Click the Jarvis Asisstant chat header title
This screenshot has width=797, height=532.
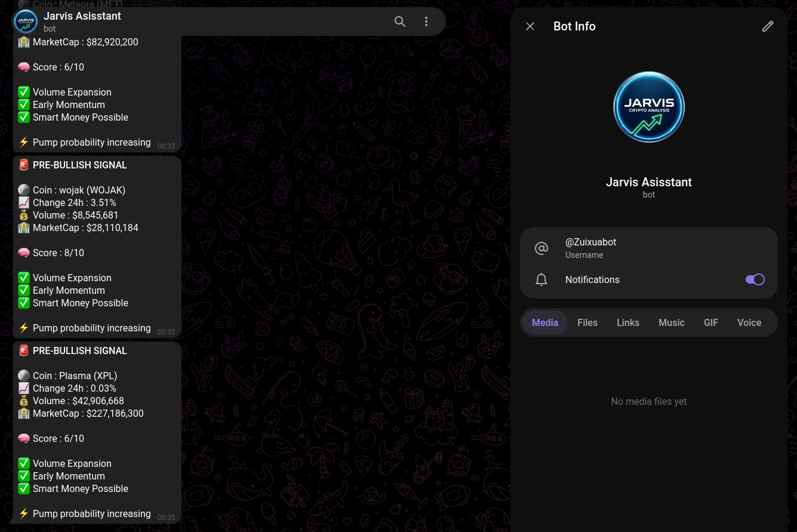(82, 16)
